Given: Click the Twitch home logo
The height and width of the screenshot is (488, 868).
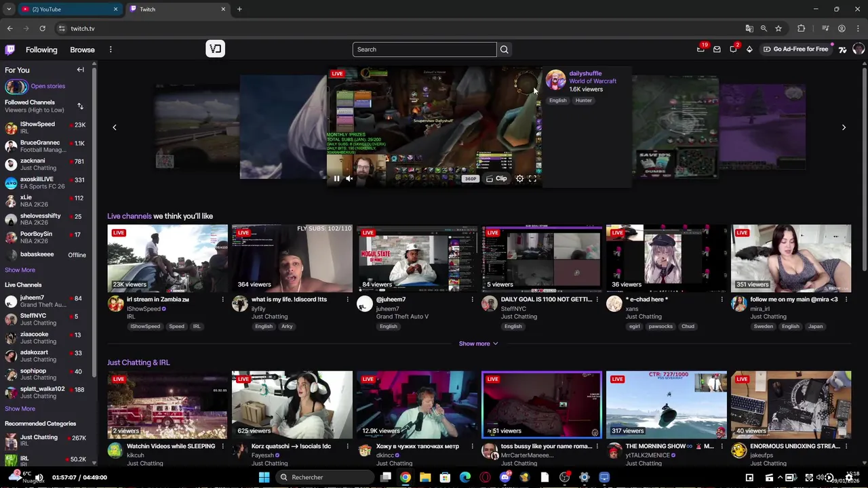Looking at the screenshot, I should (x=10, y=49).
